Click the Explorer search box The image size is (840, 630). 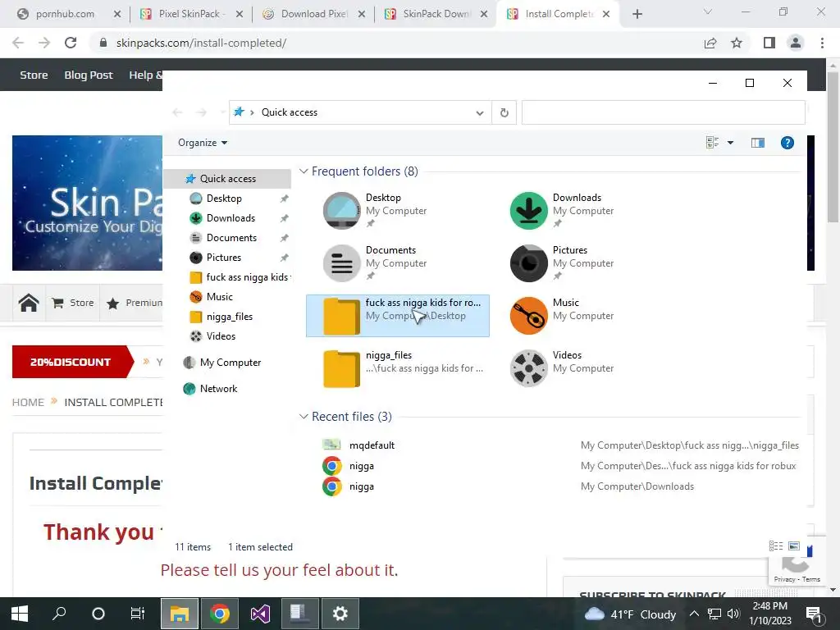663,112
